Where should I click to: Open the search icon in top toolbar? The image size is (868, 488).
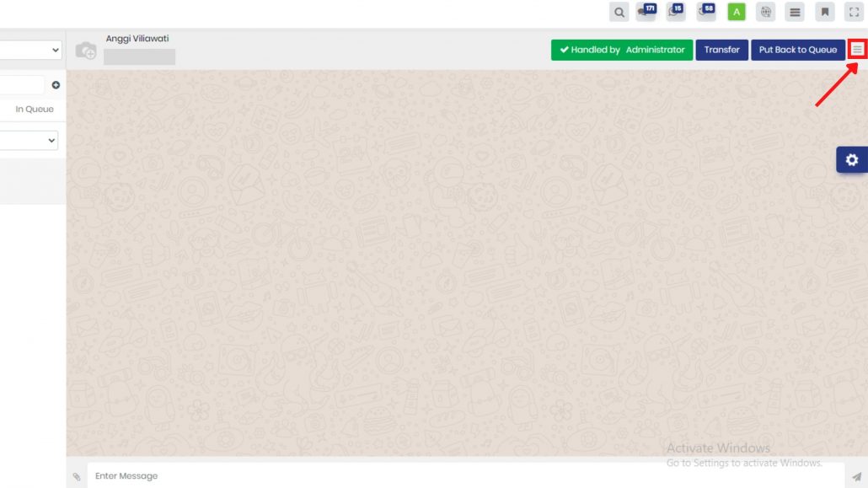(x=619, y=12)
